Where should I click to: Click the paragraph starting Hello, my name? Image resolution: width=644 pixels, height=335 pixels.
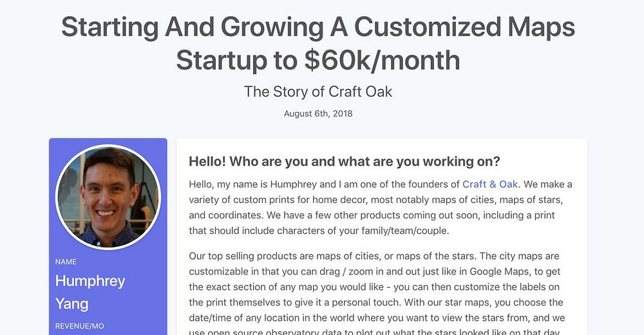(x=381, y=207)
